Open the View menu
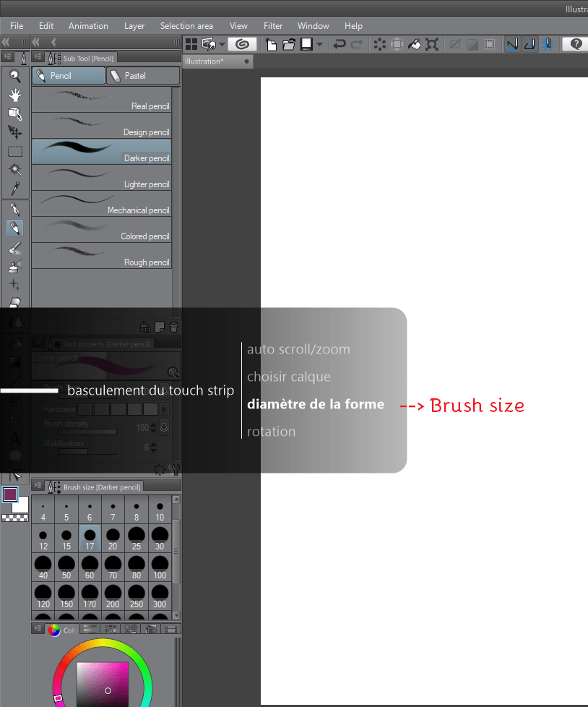588x707 pixels. (238, 26)
